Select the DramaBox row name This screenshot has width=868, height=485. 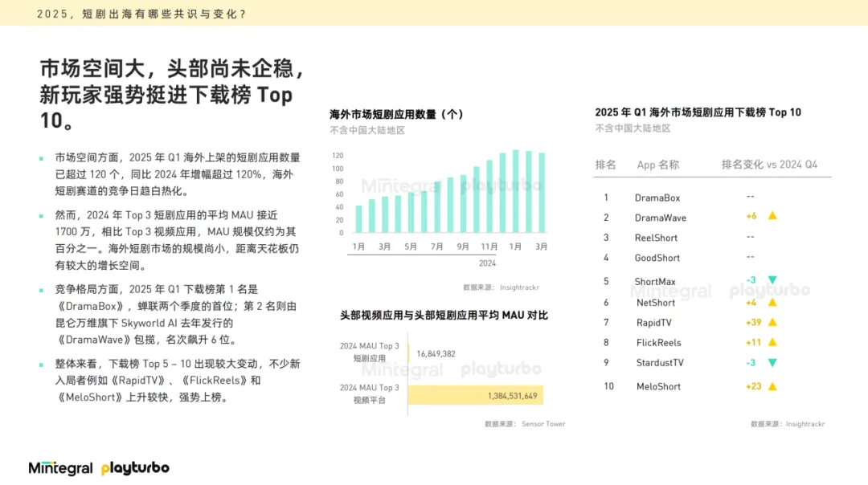657,198
